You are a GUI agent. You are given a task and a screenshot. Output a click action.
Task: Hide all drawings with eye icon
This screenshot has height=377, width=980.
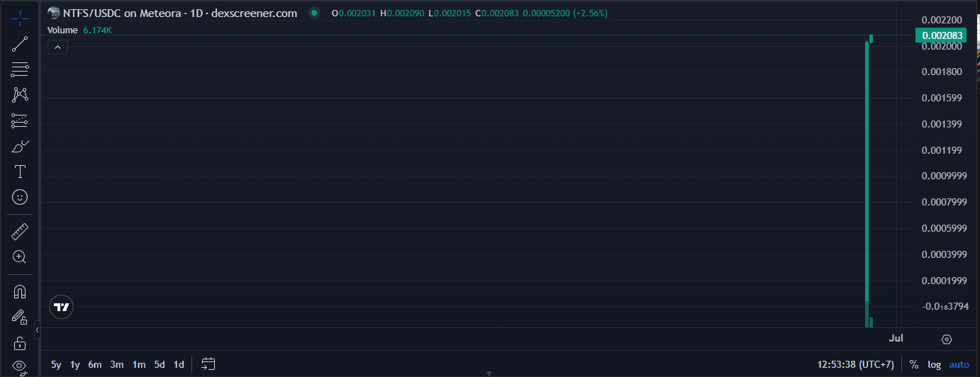point(20,367)
